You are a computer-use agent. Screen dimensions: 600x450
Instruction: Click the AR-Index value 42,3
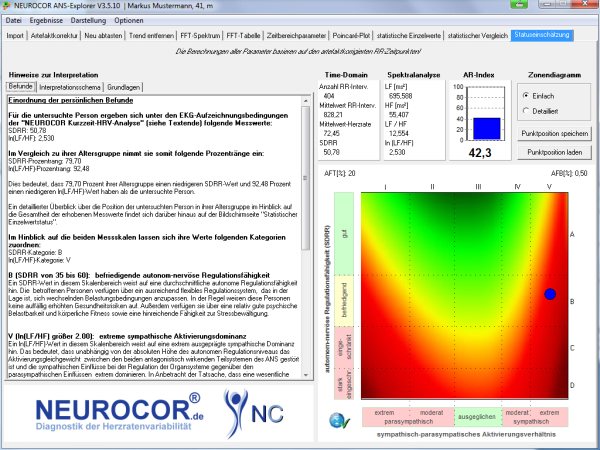(x=480, y=153)
